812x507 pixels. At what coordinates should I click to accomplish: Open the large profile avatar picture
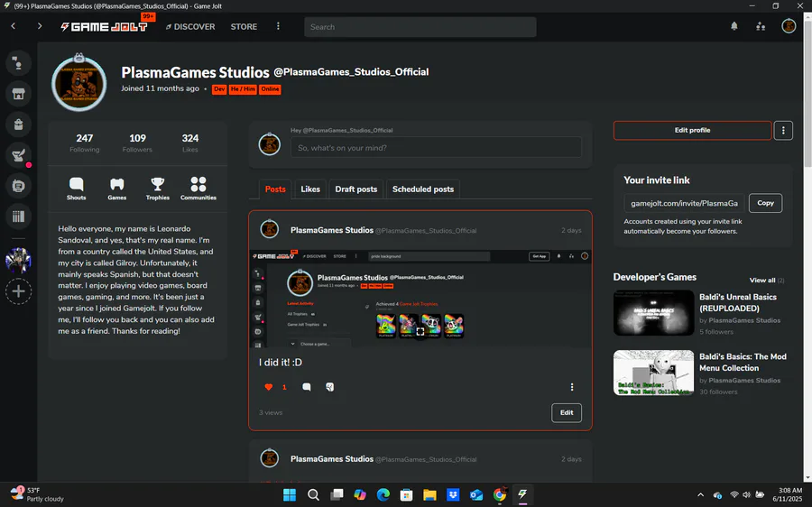(x=79, y=83)
